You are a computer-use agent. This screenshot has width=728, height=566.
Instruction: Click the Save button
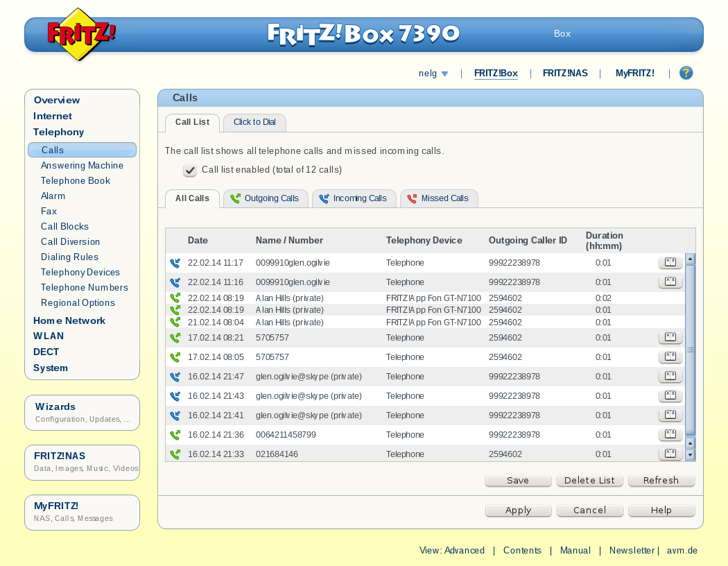pyautogui.click(x=518, y=481)
